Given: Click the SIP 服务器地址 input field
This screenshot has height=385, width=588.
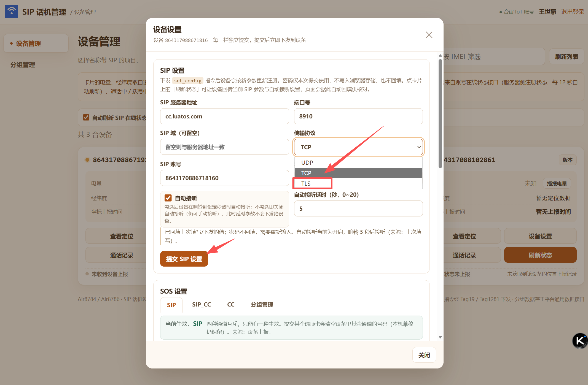Looking at the screenshot, I should [x=224, y=116].
